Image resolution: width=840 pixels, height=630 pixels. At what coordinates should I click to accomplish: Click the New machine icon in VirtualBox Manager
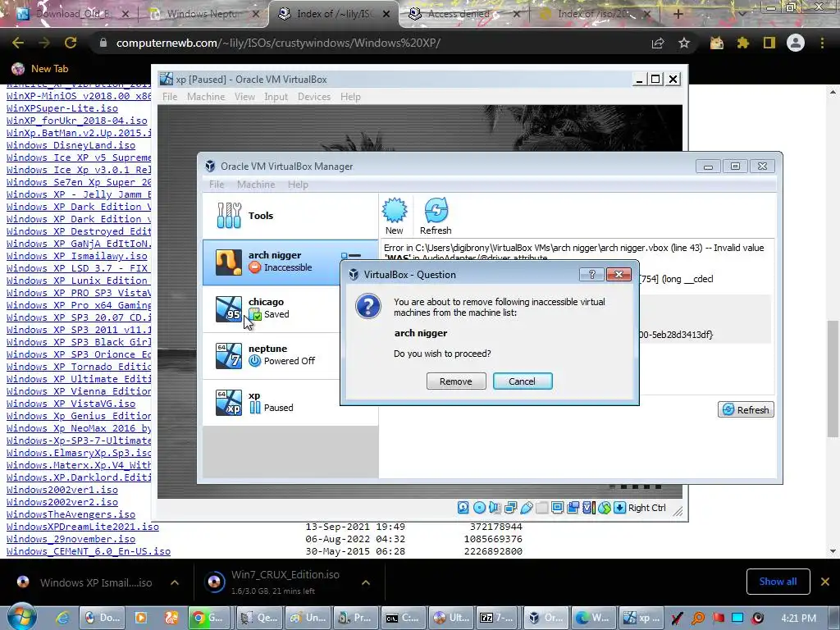tap(395, 217)
